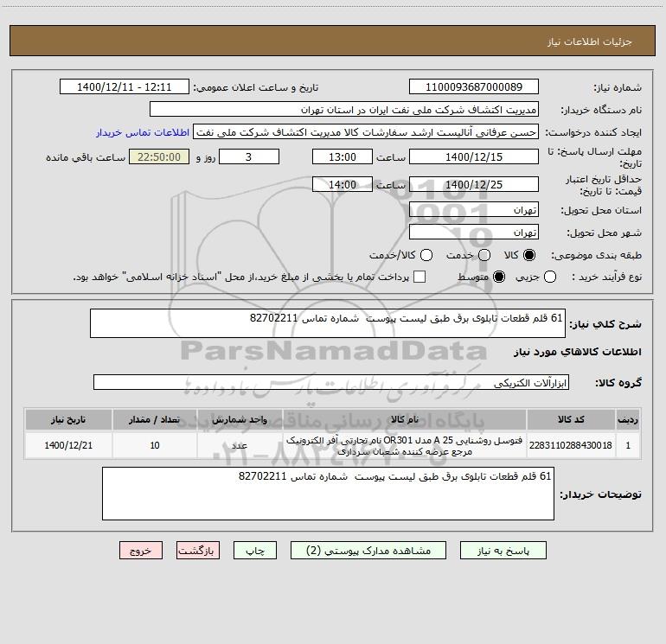This screenshot has height=644, width=666.
Task: Click the پاسخ به نیاز button
Action: click(x=503, y=551)
